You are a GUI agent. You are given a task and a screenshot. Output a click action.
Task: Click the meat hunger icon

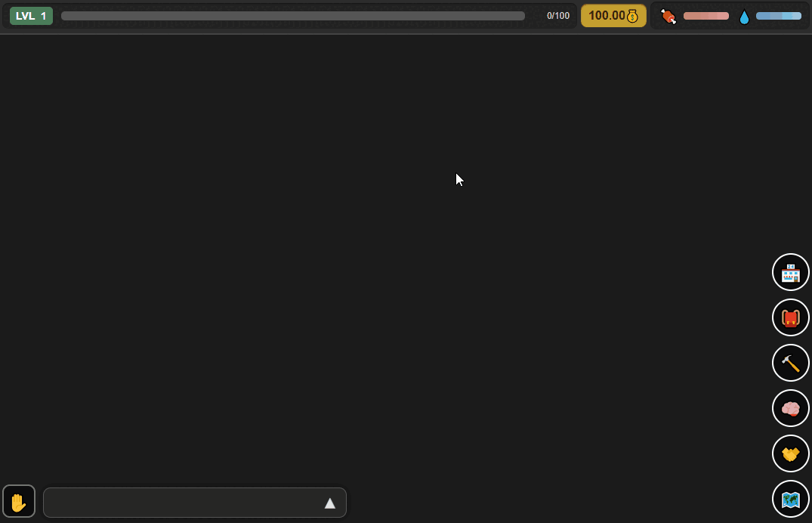(x=668, y=17)
